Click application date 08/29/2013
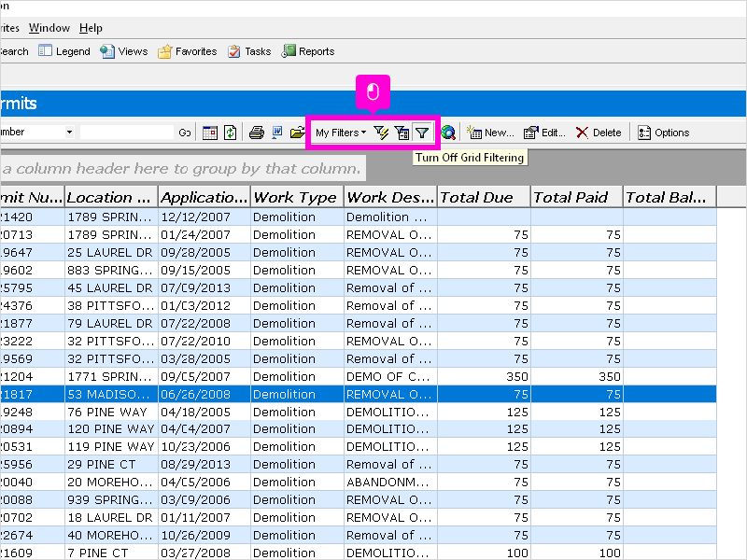Viewport: 747px width, 560px height. tap(204, 464)
